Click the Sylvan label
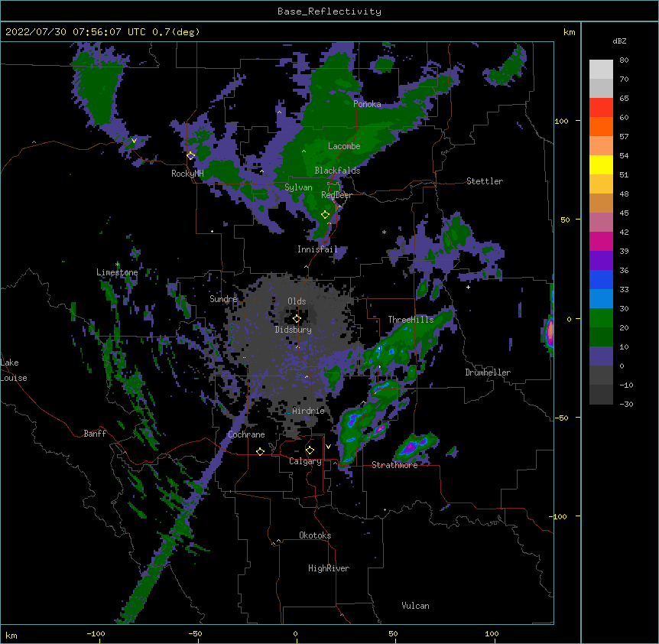Screen dimensions: 659x644 click(298, 187)
